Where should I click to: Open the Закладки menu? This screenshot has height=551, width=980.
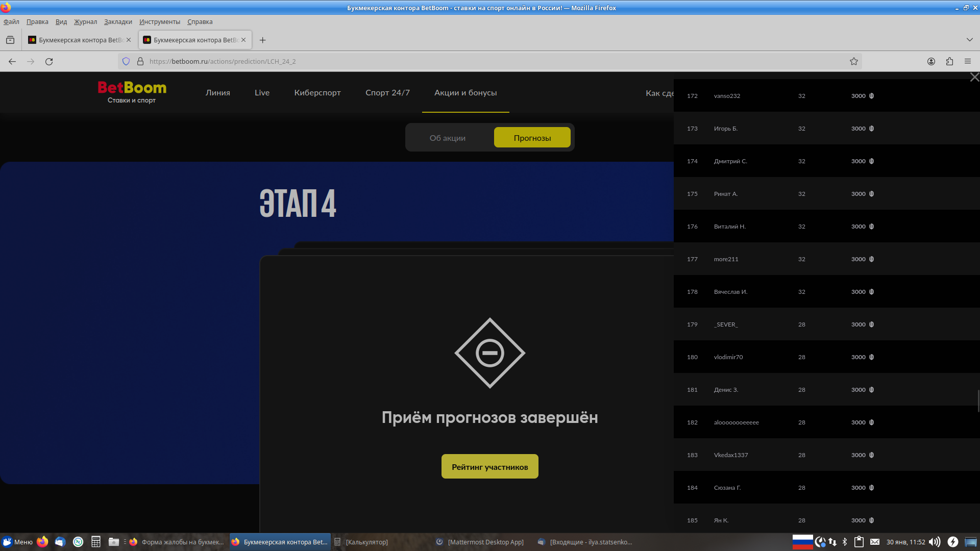(x=118, y=21)
